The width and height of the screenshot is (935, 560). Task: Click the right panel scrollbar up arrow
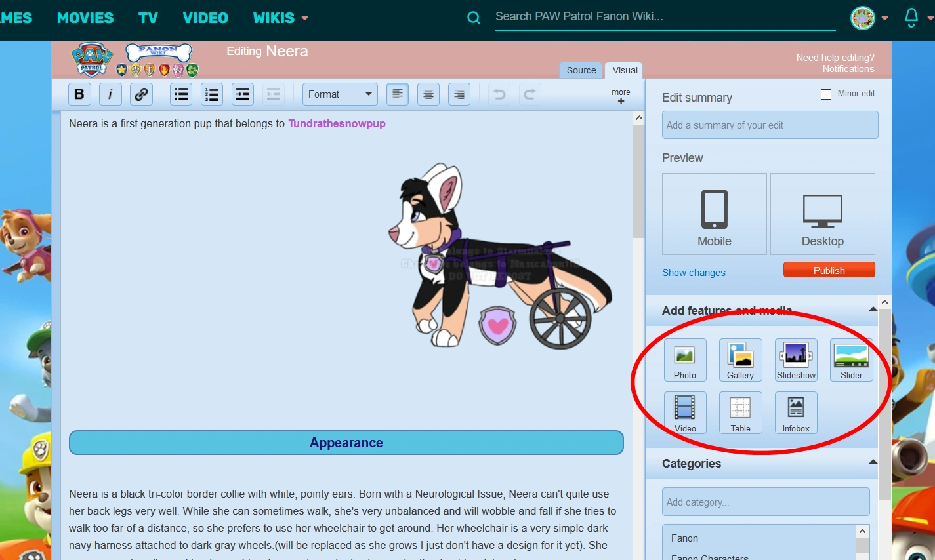884,302
